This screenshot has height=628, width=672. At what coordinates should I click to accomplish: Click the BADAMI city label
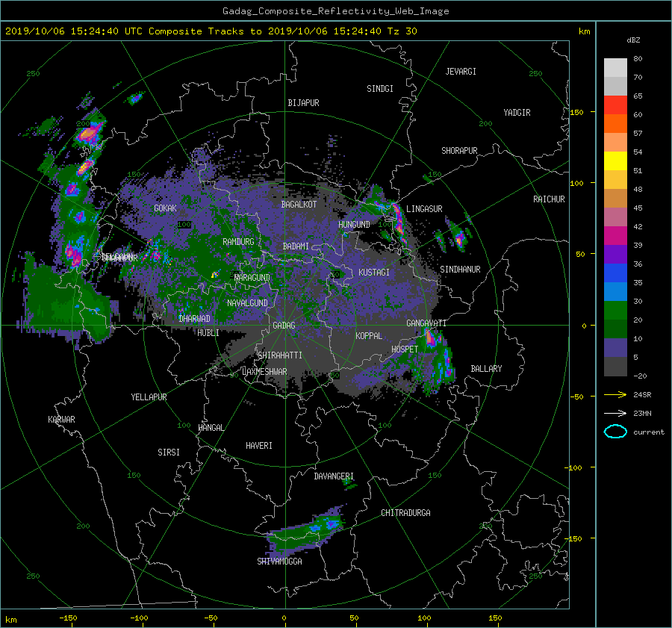click(x=296, y=246)
